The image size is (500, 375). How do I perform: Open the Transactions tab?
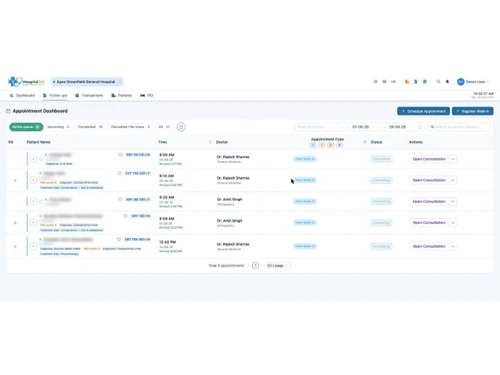click(x=89, y=95)
